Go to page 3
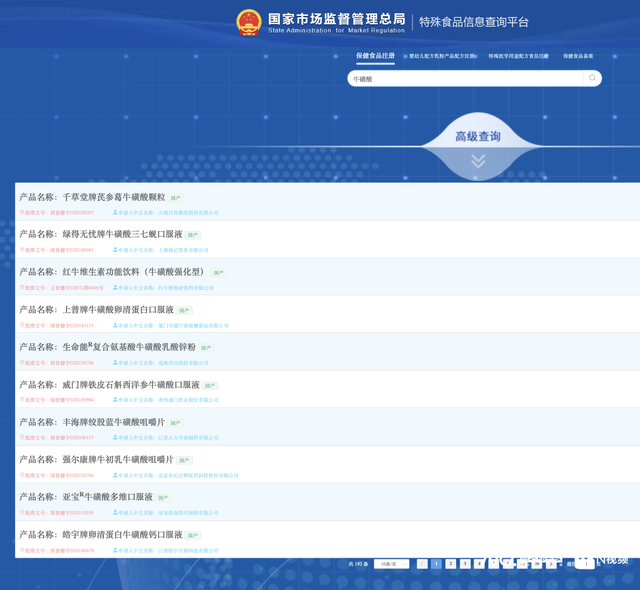Screen dimensions: 640x590 point(465,564)
